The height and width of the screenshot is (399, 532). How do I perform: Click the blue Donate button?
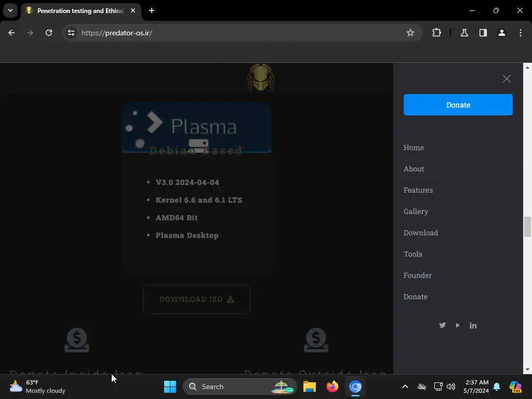pyautogui.click(x=458, y=105)
